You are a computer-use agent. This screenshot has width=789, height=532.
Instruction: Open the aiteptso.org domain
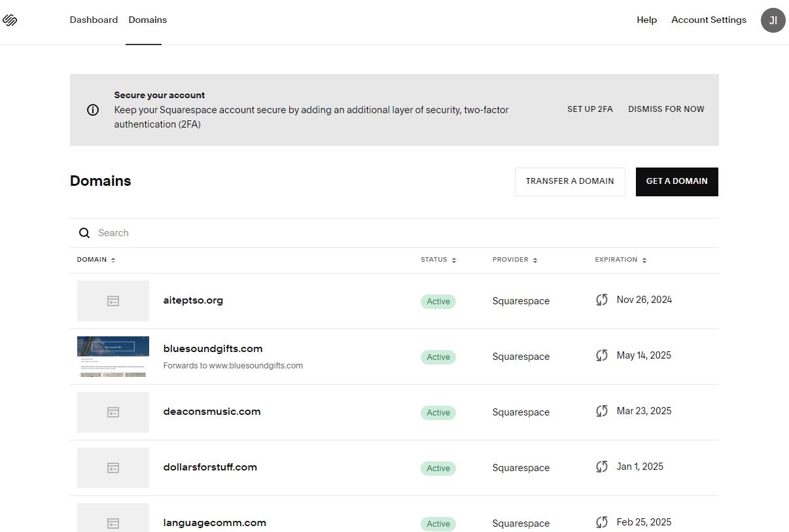click(193, 300)
